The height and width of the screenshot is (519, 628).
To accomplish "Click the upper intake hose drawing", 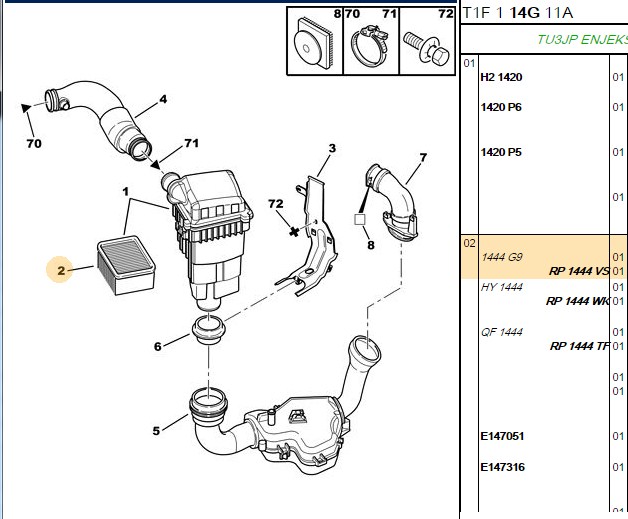I will pos(98,119).
